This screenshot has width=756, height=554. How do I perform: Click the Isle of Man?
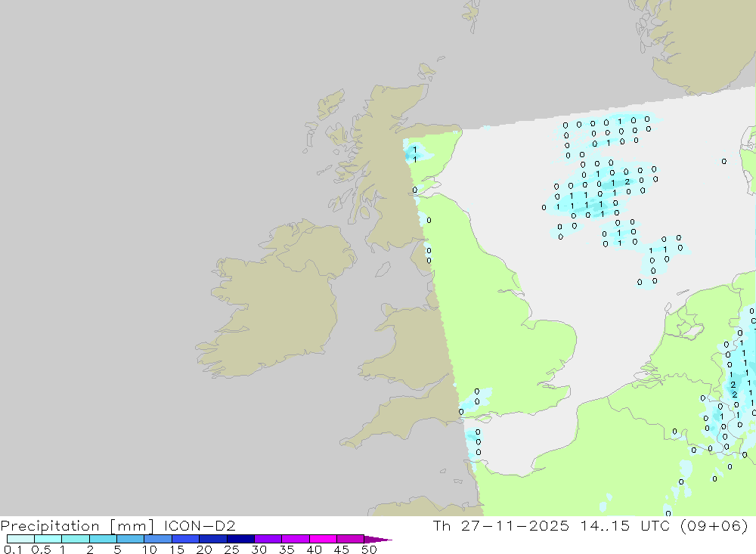point(383,269)
